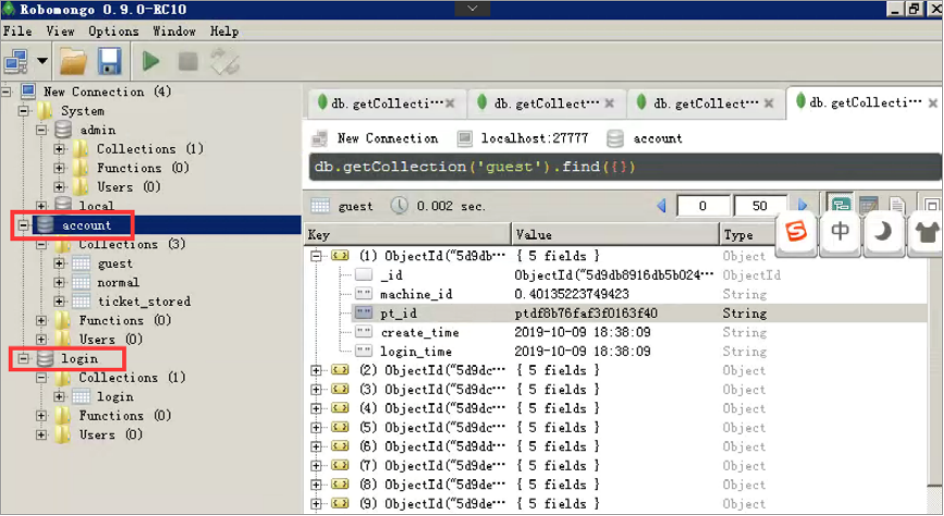Image resolution: width=944 pixels, height=516 pixels.
Task: Open the Options menu
Action: tap(113, 31)
